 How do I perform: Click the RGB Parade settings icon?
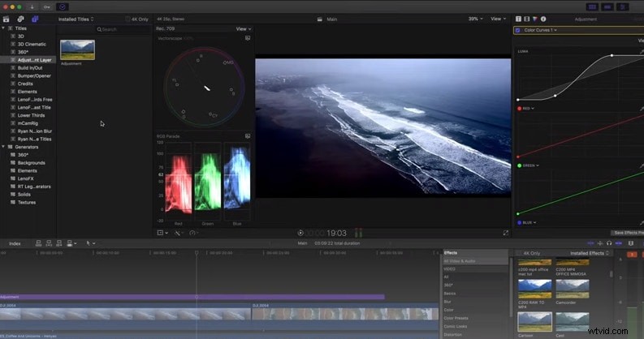248,135
